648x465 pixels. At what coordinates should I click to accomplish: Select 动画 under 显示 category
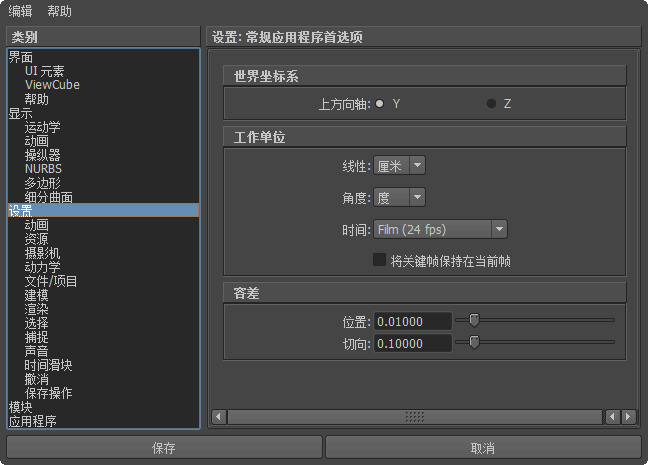103,141
